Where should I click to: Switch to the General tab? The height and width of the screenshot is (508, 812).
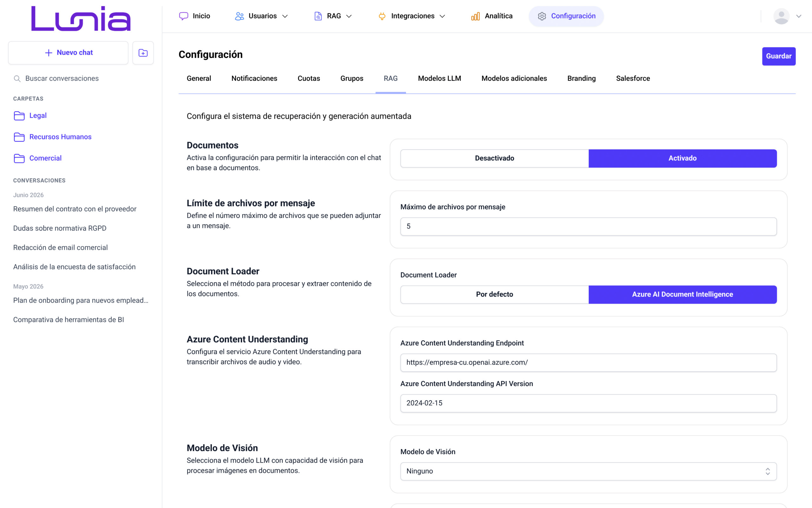coord(199,78)
